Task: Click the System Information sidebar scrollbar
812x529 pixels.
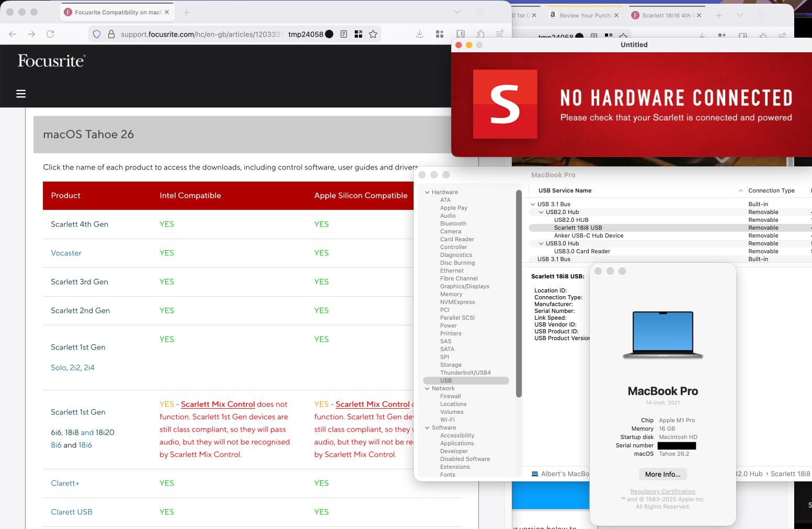Action: 519,294
